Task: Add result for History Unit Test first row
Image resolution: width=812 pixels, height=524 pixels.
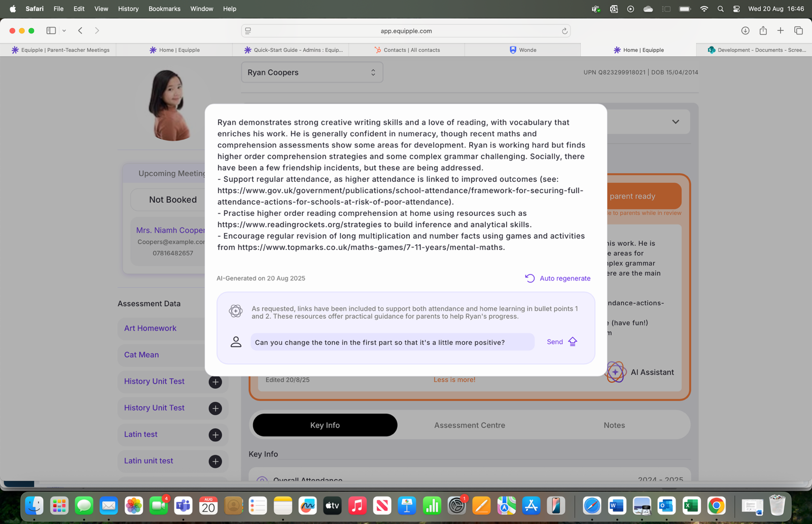Action: (x=215, y=382)
